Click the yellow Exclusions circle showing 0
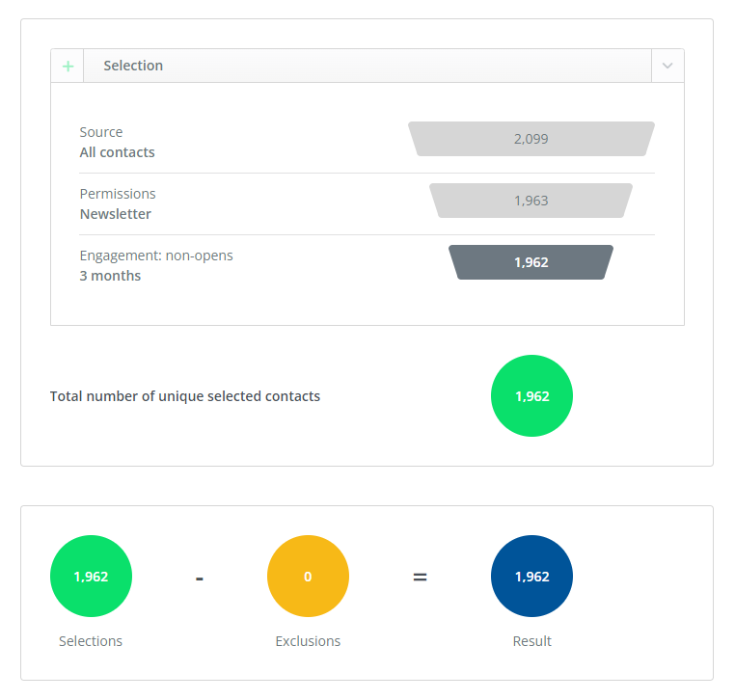Screen dimensions: 735x700 pos(308,577)
